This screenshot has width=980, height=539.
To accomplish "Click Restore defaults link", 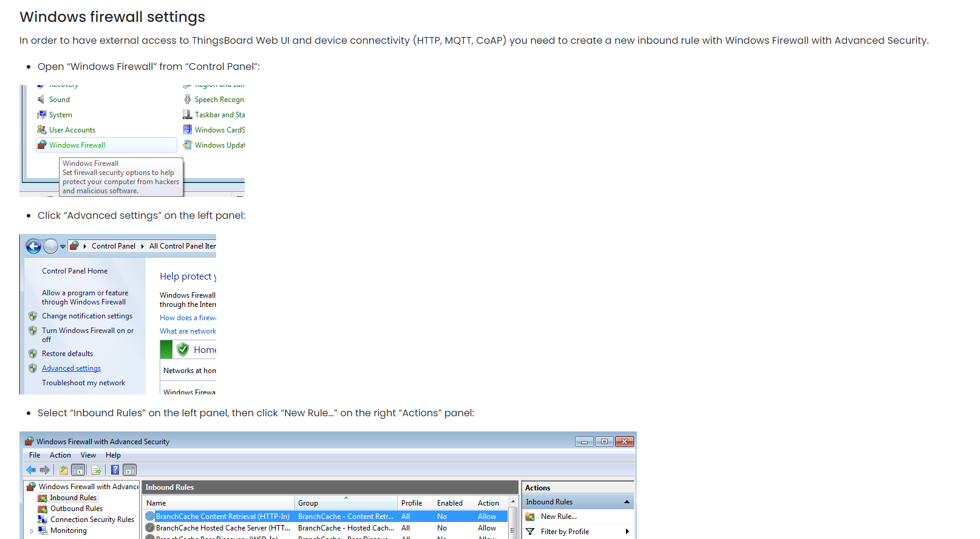I will coord(67,354).
